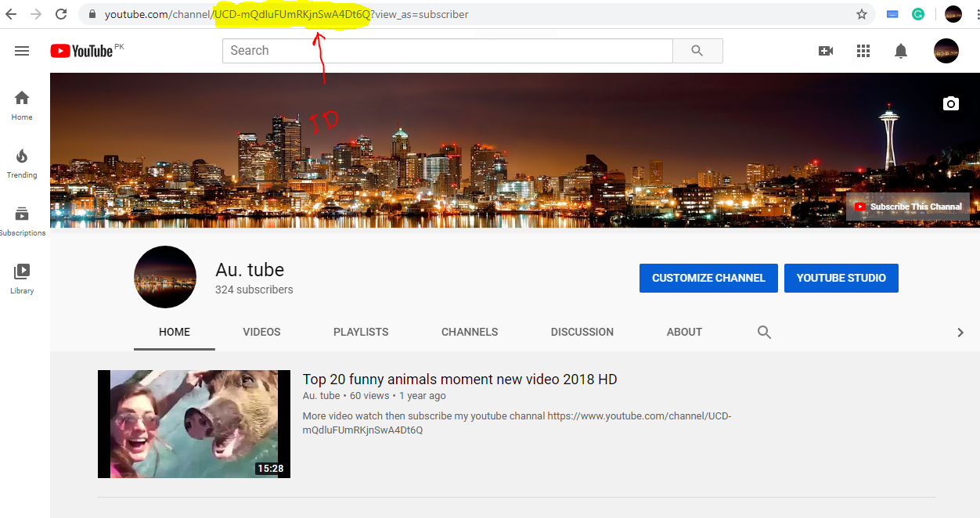Open Library from the sidebar
This screenshot has width=980, height=518.
21,276
